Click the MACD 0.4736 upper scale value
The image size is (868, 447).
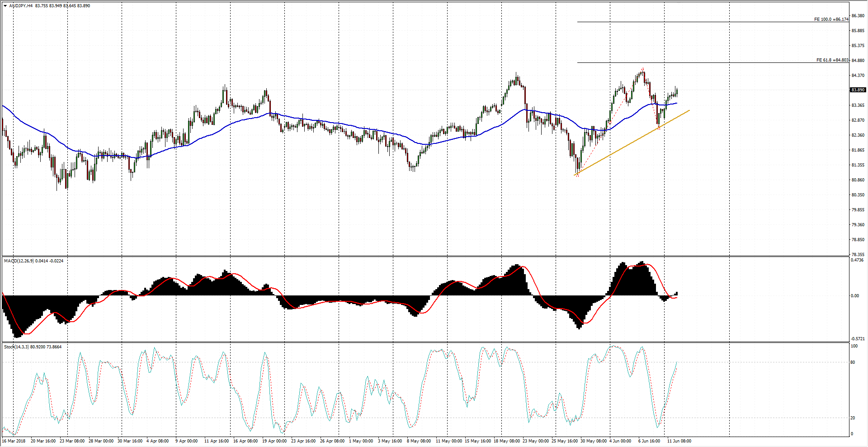[857, 260]
